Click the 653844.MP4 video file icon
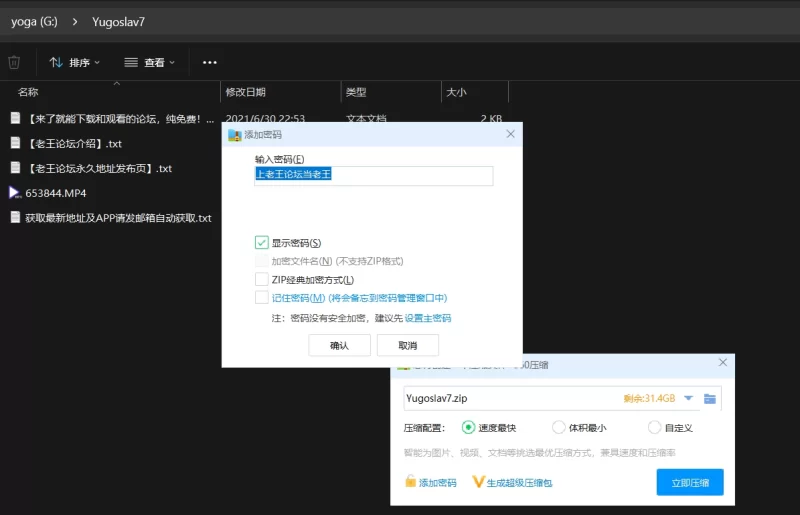 click(x=15, y=192)
